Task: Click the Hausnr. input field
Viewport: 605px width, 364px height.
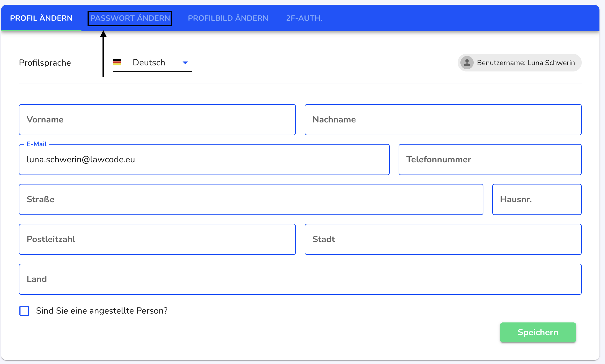Action: click(x=537, y=199)
